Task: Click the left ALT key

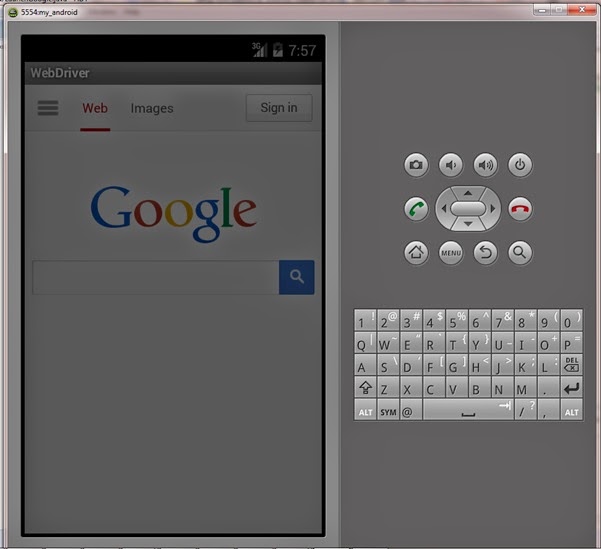Action: coord(365,409)
